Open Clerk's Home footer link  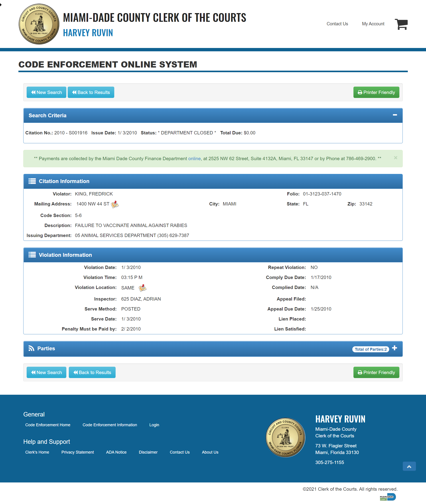[37, 452]
